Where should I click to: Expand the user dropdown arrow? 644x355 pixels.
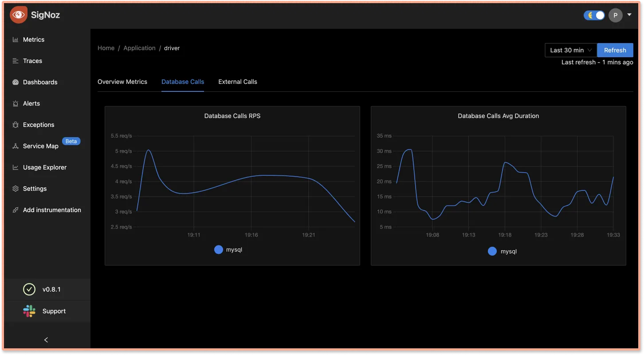pos(629,15)
